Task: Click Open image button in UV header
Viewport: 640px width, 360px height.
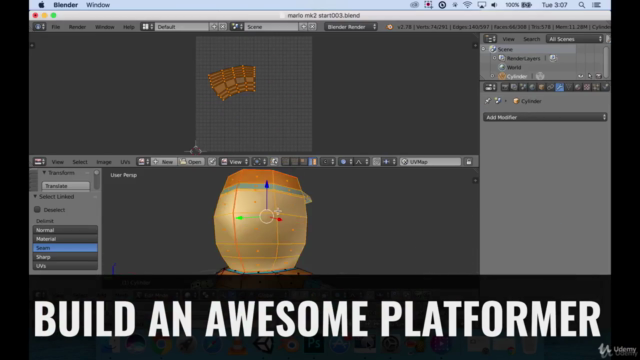Action: coord(191,162)
